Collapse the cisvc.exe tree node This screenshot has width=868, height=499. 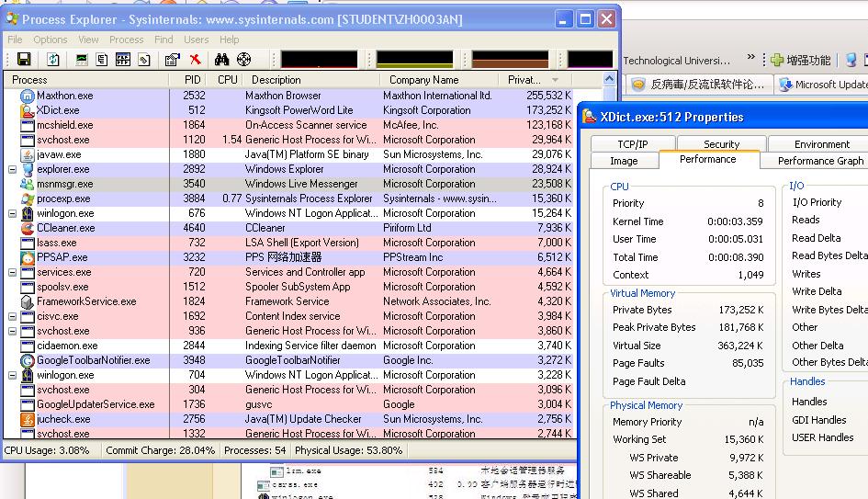coord(12,316)
